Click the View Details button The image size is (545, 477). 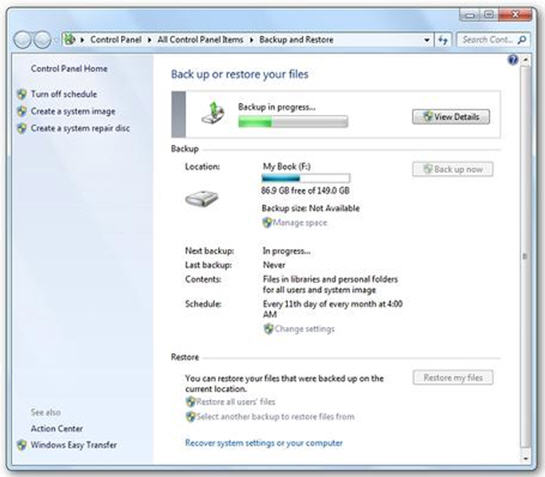[451, 117]
